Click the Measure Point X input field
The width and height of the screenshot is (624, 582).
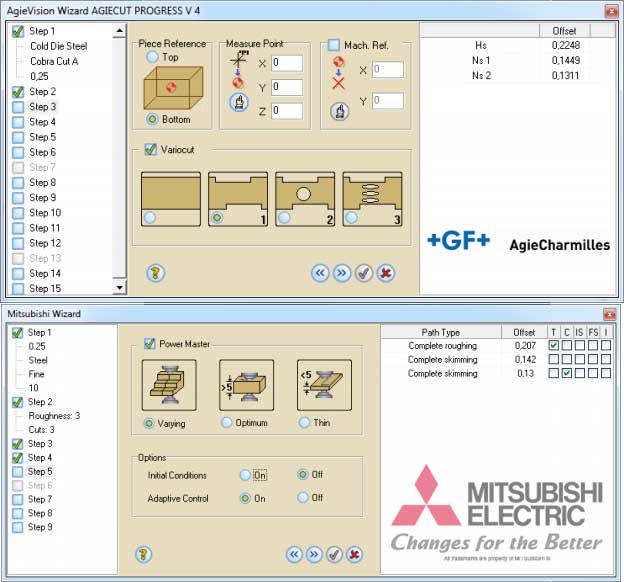point(286,63)
